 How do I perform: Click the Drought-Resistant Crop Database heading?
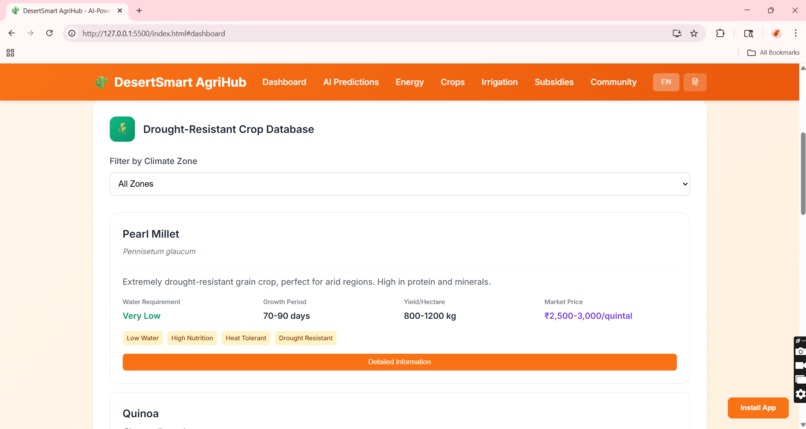click(228, 129)
